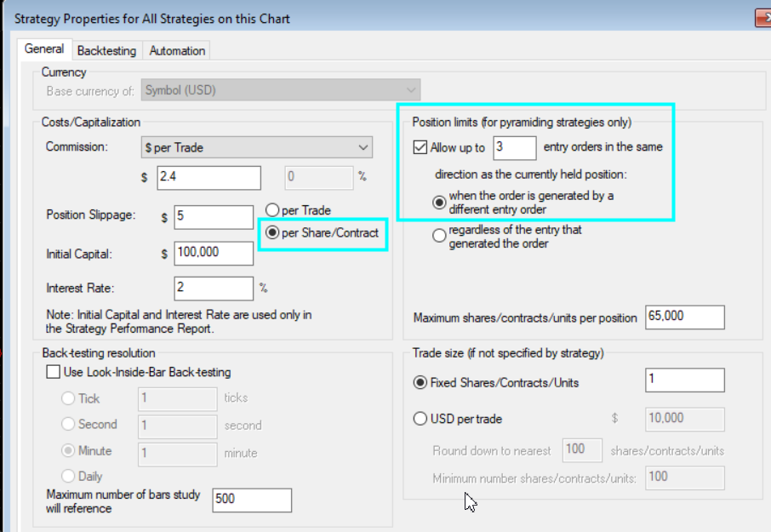Edit the allowed entry orders count field
The height and width of the screenshot is (532, 771).
pos(514,147)
